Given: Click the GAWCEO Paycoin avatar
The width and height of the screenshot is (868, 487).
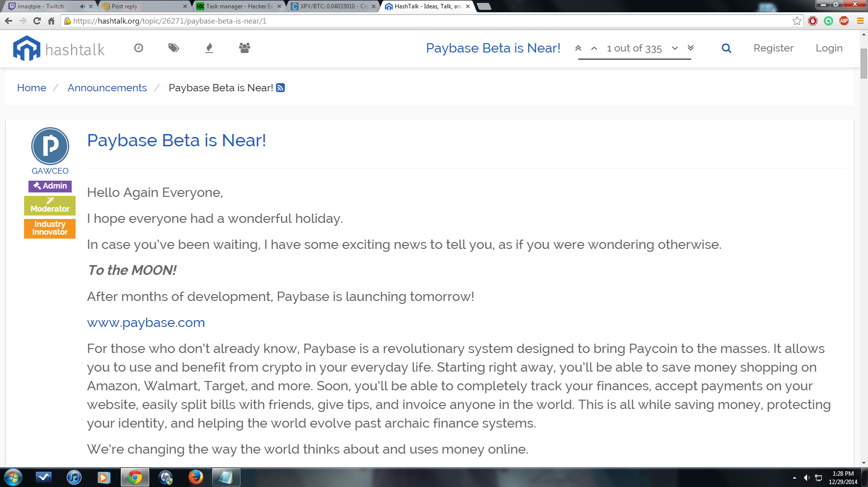Looking at the screenshot, I should coord(50,146).
